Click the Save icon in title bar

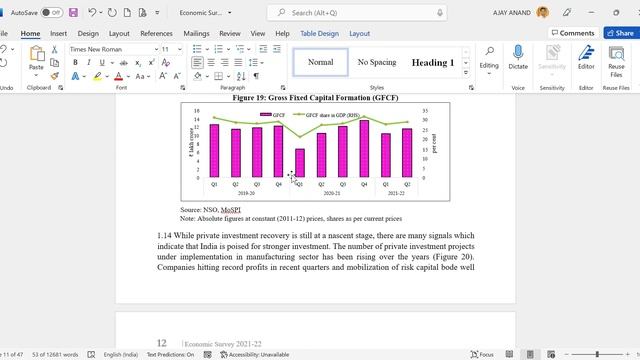tap(73, 13)
